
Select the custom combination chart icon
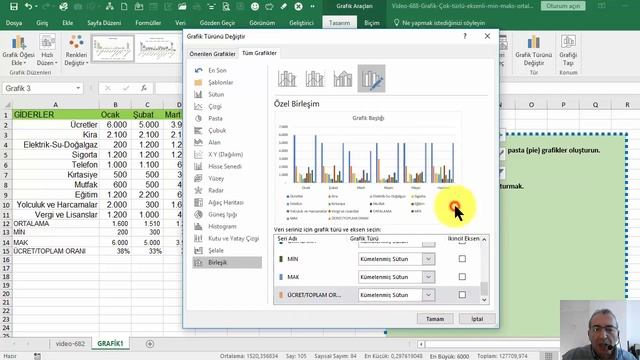[x=371, y=78]
